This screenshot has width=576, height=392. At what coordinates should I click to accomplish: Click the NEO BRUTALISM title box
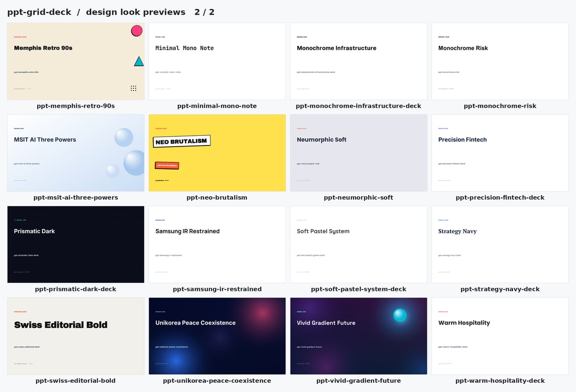[181, 141]
